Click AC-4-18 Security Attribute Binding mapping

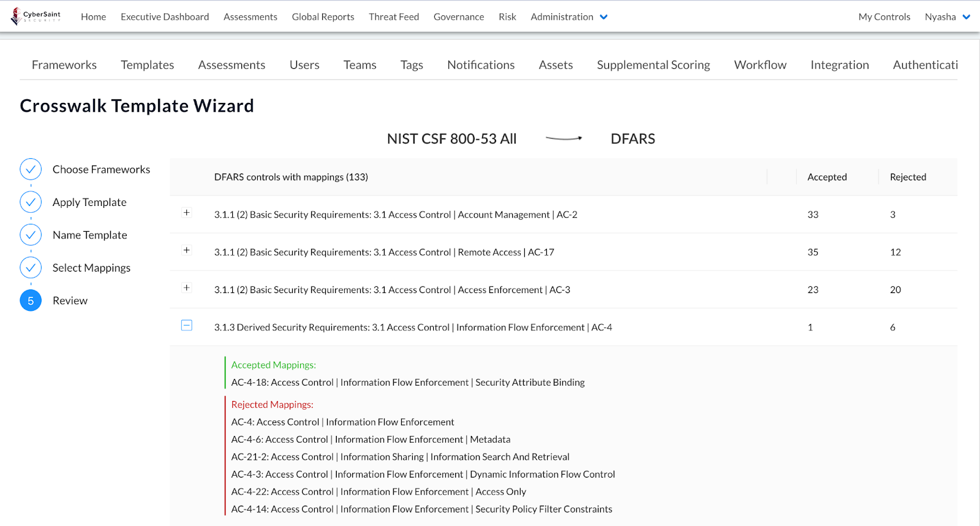408,382
